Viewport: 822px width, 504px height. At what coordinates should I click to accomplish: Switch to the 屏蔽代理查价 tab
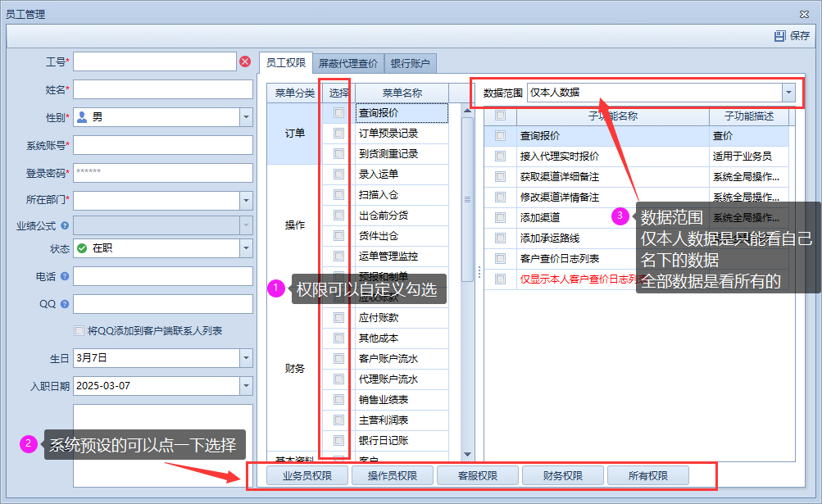348,63
